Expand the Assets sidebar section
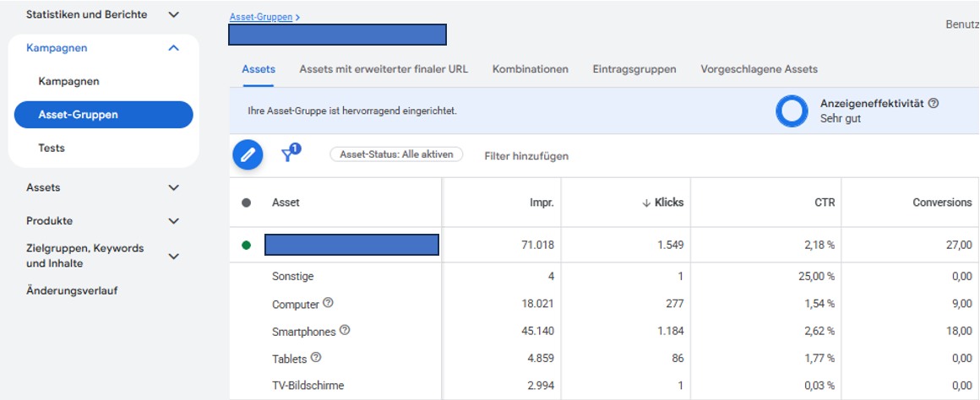 174,187
